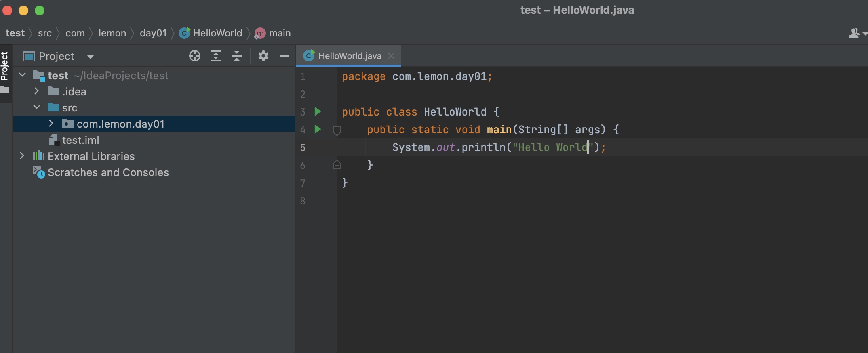Toggle the Project tool window side tab
The height and width of the screenshot is (353, 868).
pos(5,66)
